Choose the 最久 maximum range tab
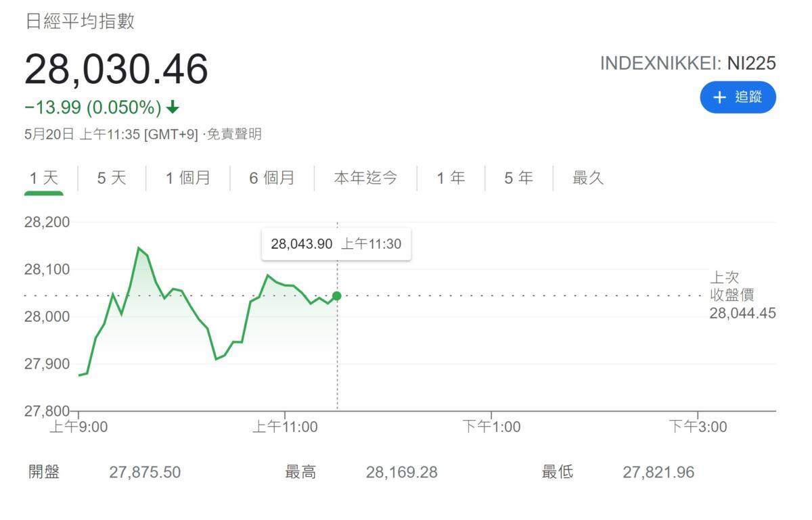The height and width of the screenshot is (520, 812). tap(587, 179)
